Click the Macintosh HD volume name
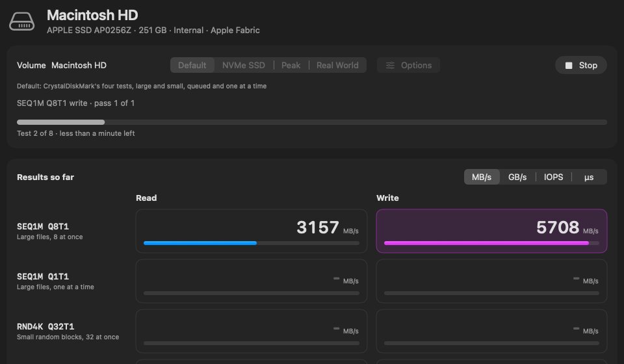 click(79, 65)
